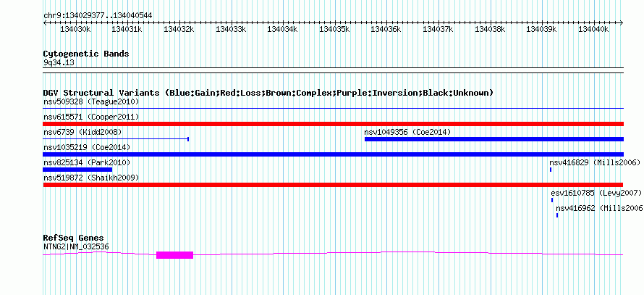644x295 pixels.
Task: Open the NTNG2|NM_032536 gene label
Action: [x=76, y=246]
